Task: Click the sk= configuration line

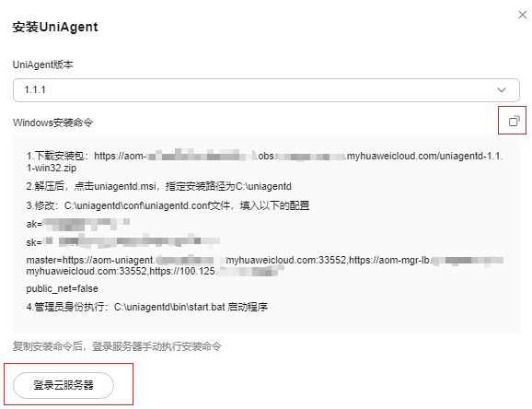Action: pyautogui.click(x=122, y=241)
